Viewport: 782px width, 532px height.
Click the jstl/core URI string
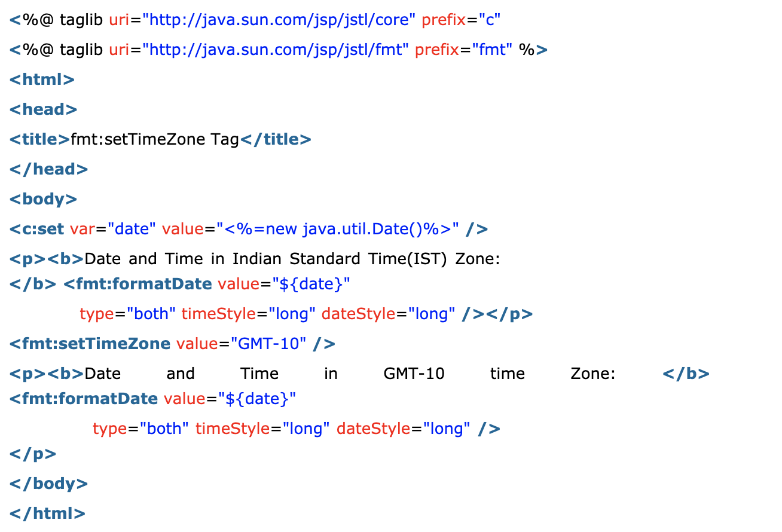(x=279, y=20)
